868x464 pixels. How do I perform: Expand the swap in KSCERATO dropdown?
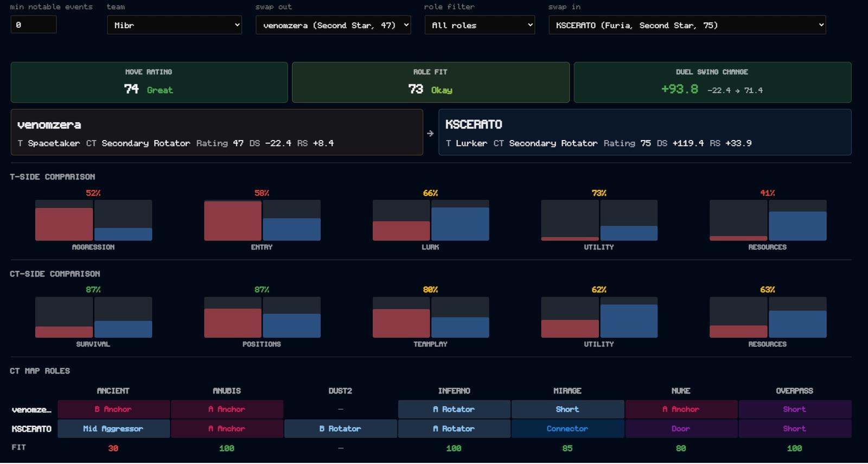(687, 25)
